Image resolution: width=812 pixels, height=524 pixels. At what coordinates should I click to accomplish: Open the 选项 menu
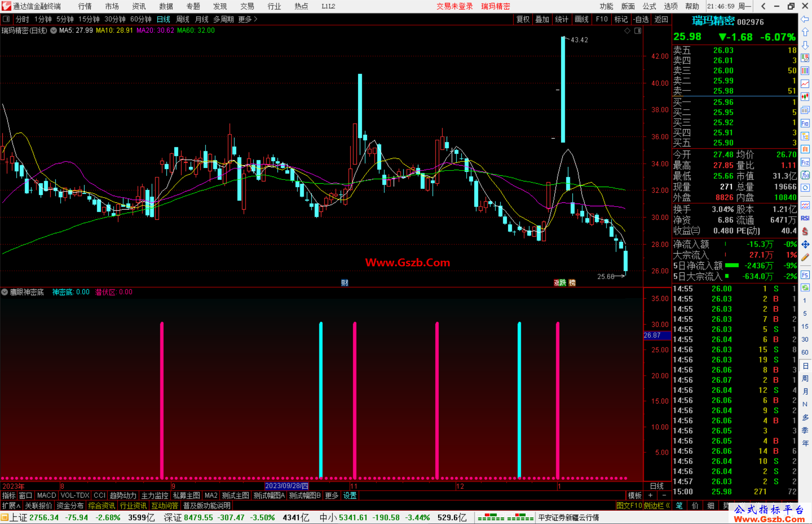tap(671, 6)
